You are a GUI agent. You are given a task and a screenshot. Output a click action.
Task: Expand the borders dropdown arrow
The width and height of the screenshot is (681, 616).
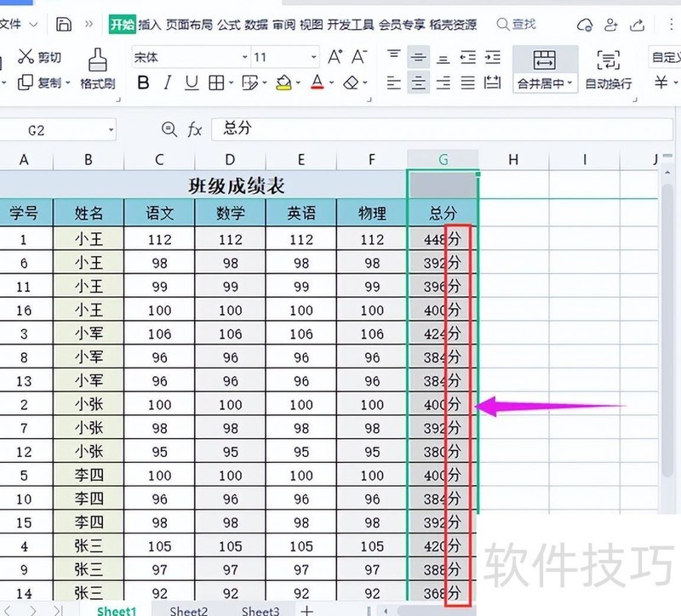click(231, 82)
